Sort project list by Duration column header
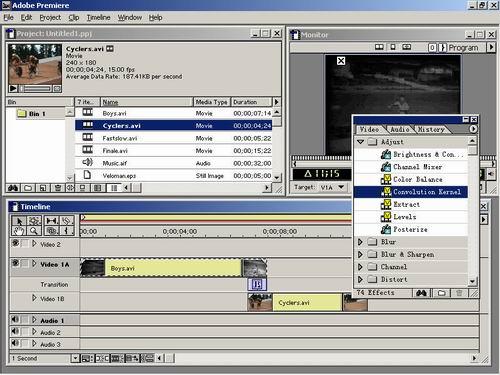The width and height of the screenshot is (500, 375). pyautogui.click(x=251, y=102)
